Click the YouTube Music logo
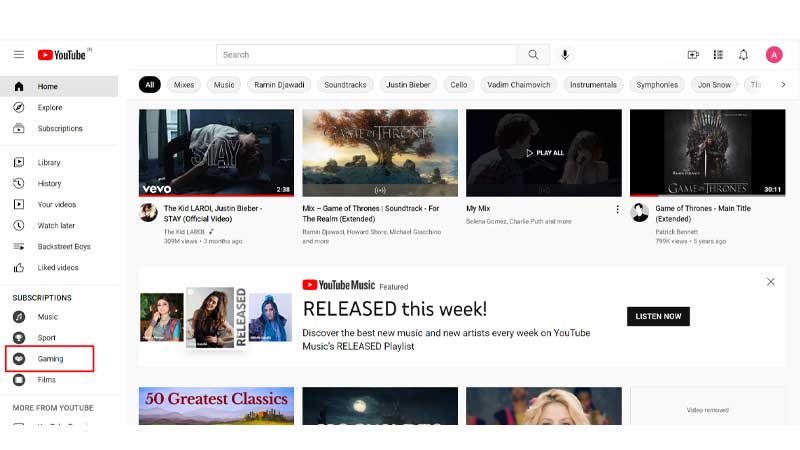The width and height of the screenshot is (800, 450). tap(339, 285)
